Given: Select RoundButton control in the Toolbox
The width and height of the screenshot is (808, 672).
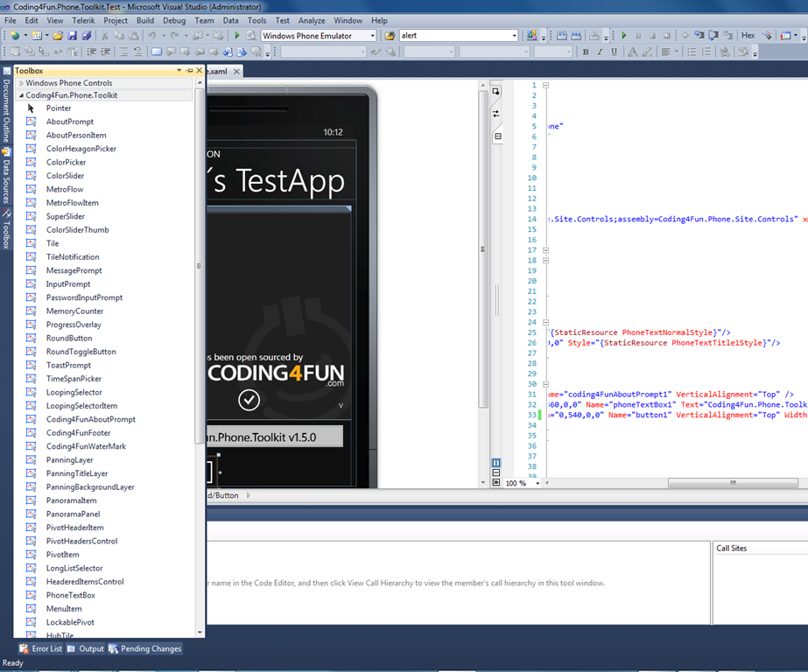Looking at the screenshot, I should (x=68, y=339).
